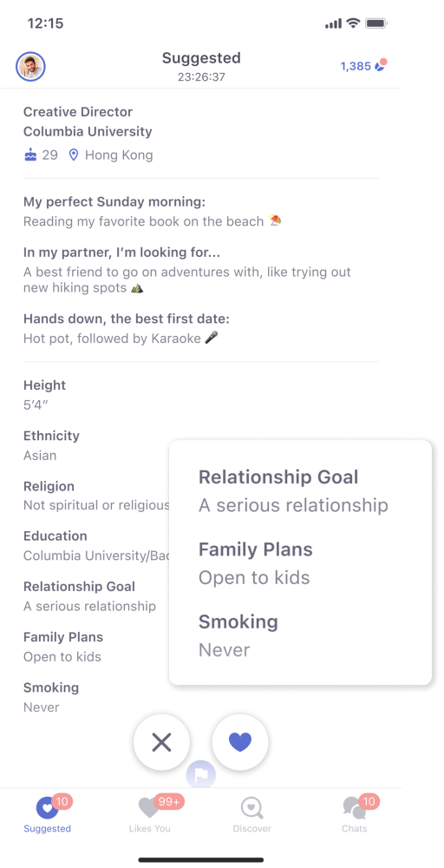This screenshot has width=444, height=868.
Task: Select the Suggested title in header
Action: 201,58
